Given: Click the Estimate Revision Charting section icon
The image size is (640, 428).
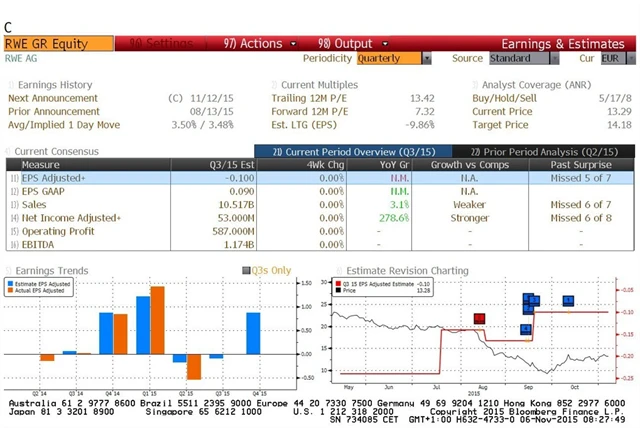Looking at the screenshot, I should point(339,271).
